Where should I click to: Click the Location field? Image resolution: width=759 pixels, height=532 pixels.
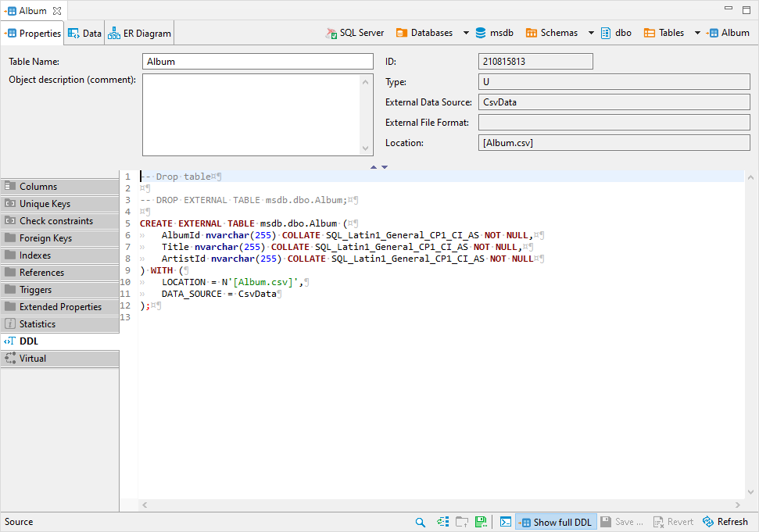tap(614, 143)
